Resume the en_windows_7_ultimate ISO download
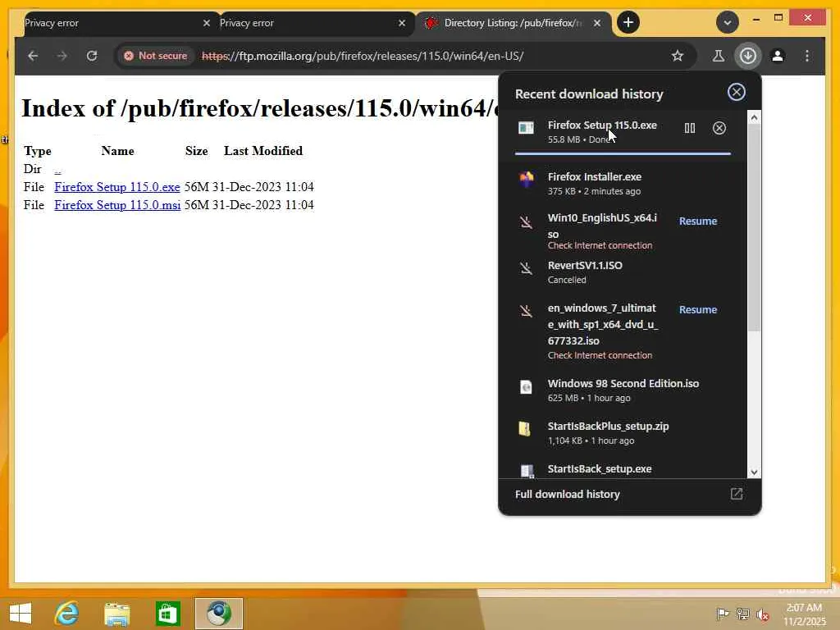The width and height of the screenshot is (840, 630). (698, 309)
